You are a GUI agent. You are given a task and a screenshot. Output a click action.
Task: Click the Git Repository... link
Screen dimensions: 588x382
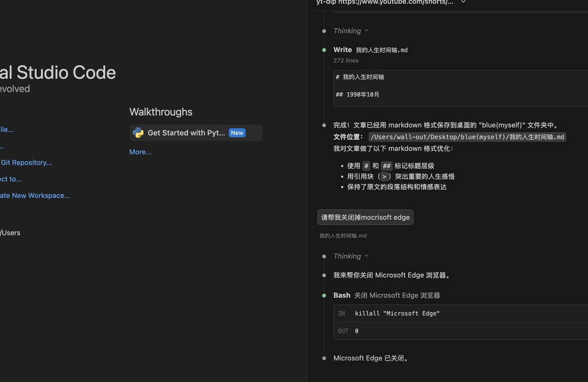coord(26,163)
